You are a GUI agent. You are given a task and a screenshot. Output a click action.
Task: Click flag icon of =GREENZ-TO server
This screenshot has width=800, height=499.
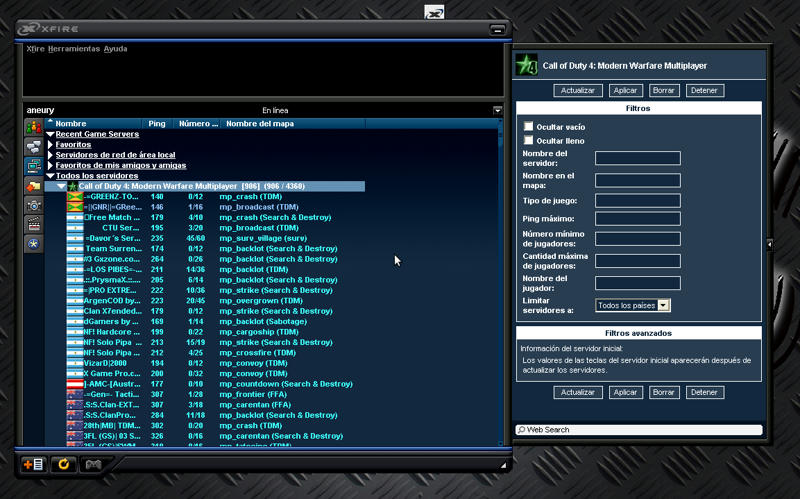75,196
